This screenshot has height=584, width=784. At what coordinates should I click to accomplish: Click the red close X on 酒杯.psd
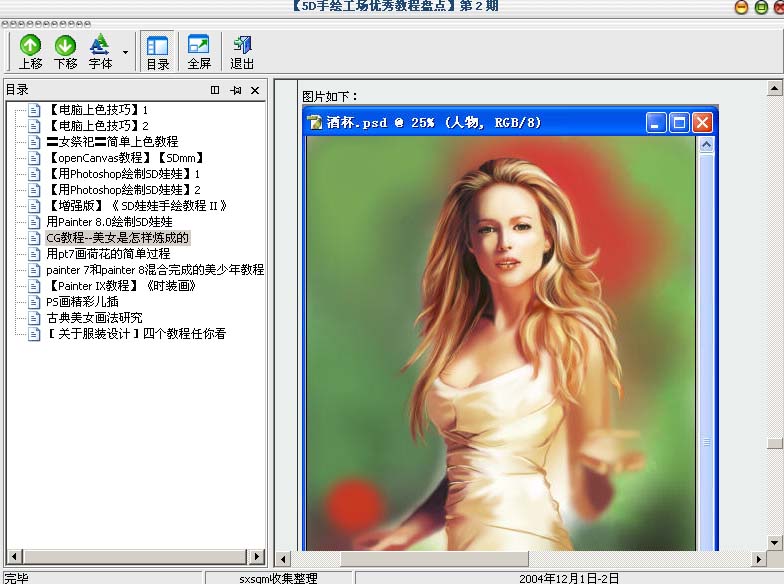702,122
